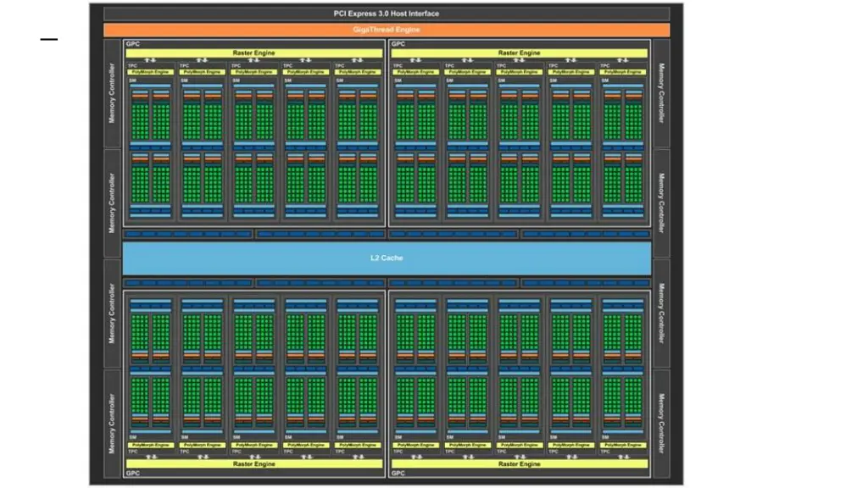This screenshot has height=488, width=868.
Task: Select Raster Engine bar in upper-right GPC
Action: 520,53
